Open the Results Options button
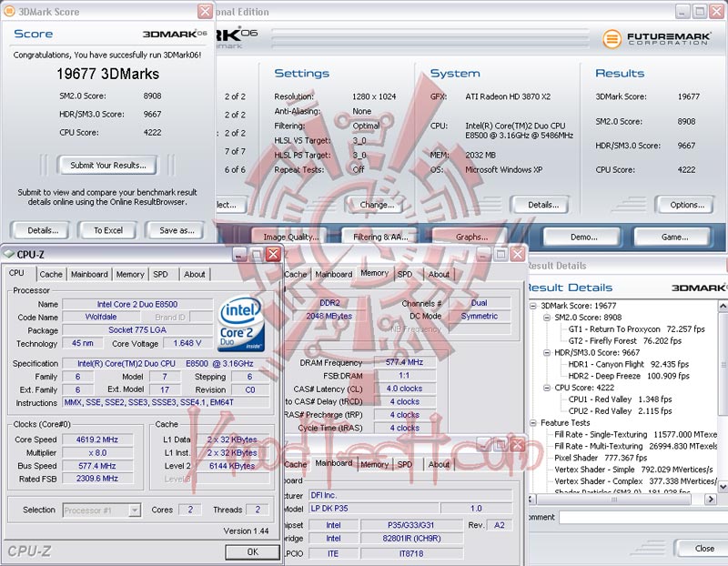This screenshot has height=566, width=728. coord(687,205)
